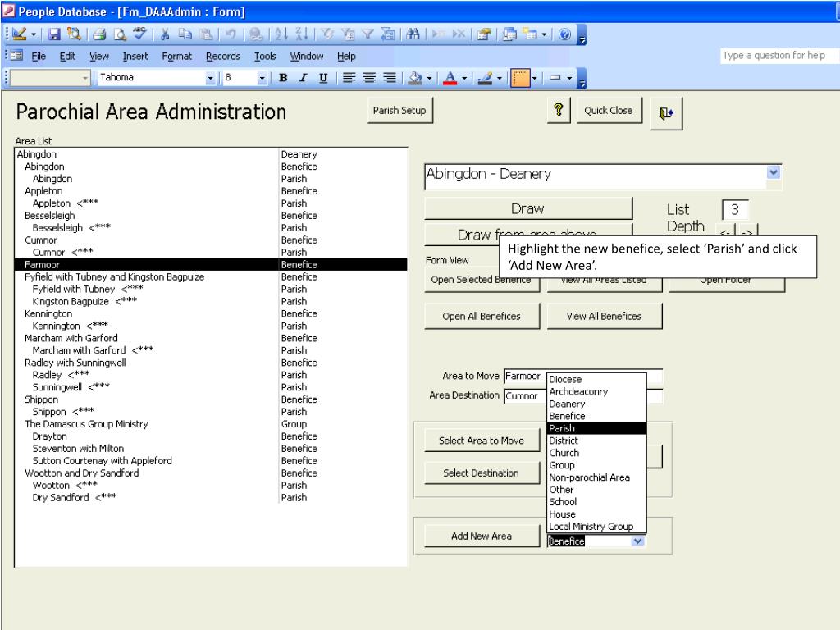Open the File menu
This screenshot has width=840, height=630.
click(x=39, y=57)
